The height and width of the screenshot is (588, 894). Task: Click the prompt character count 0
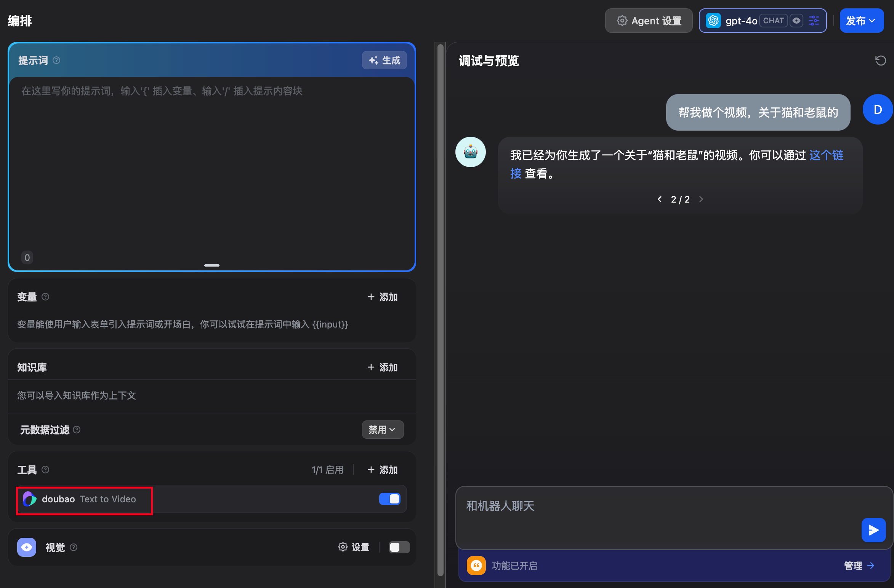pyautogui.click(x=27, y=257)
